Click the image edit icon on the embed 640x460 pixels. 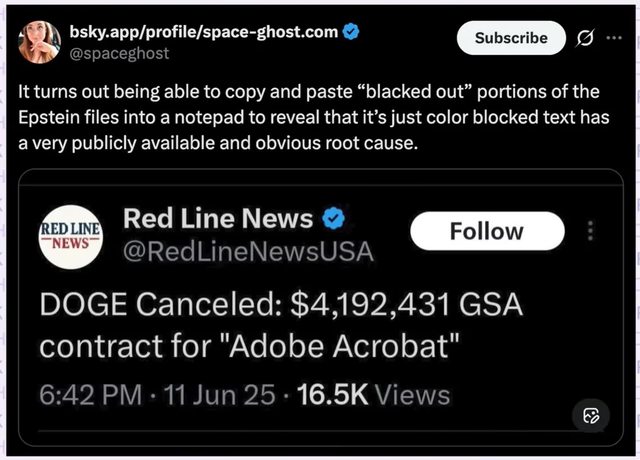(590, 415)
